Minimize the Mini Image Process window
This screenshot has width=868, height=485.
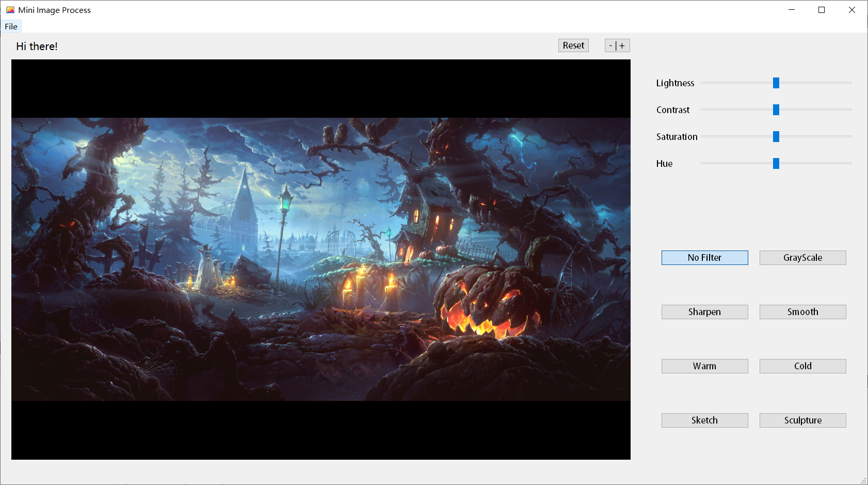(x=792, y=10)
